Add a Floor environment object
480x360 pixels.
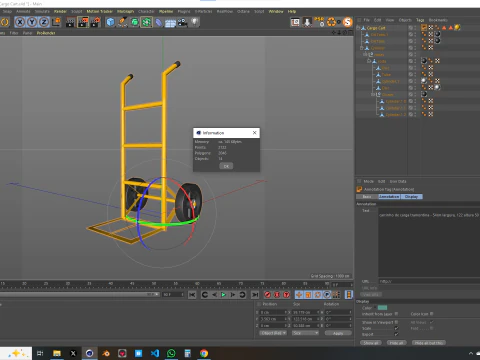(170, 22)
